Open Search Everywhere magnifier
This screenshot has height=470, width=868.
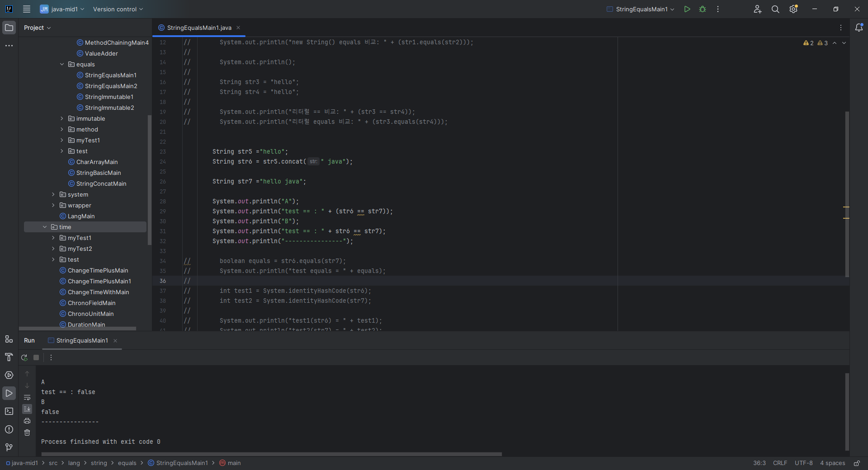(x=775, y=9)
